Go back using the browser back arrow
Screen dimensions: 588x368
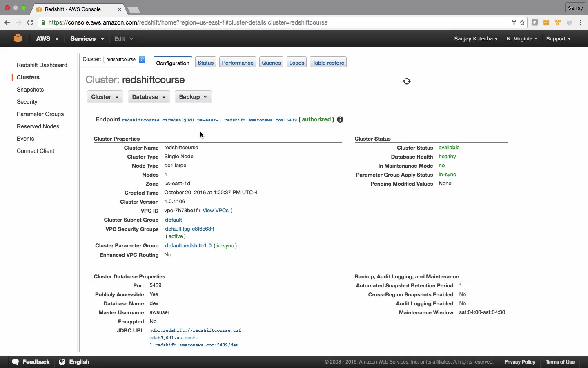(7, 22)
